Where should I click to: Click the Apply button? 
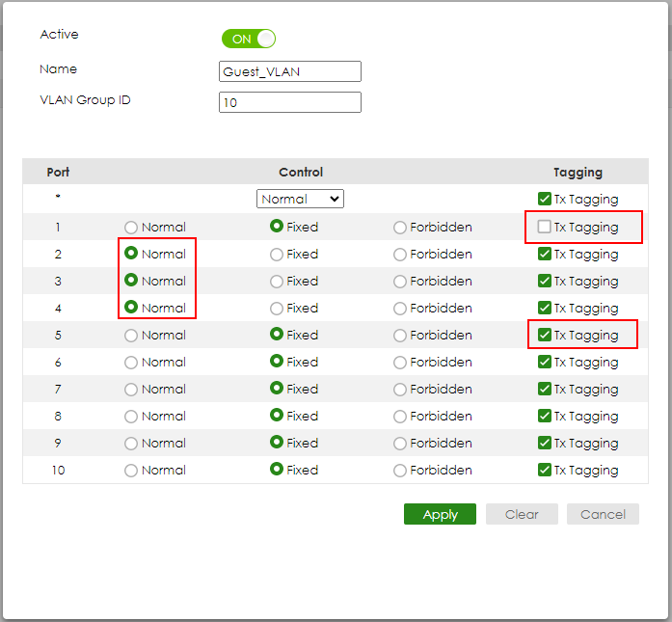[x=440, y=514]
